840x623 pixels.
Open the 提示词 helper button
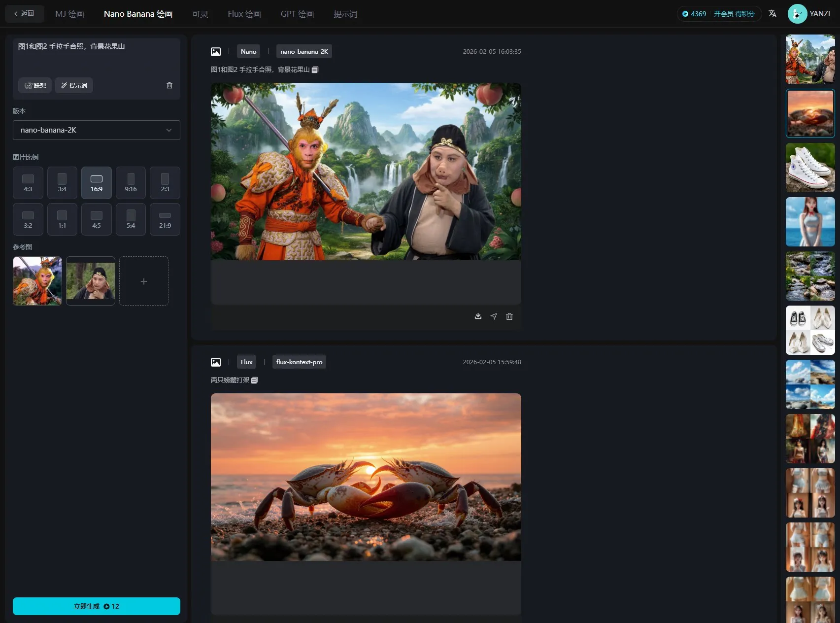[x=74, y=85]
